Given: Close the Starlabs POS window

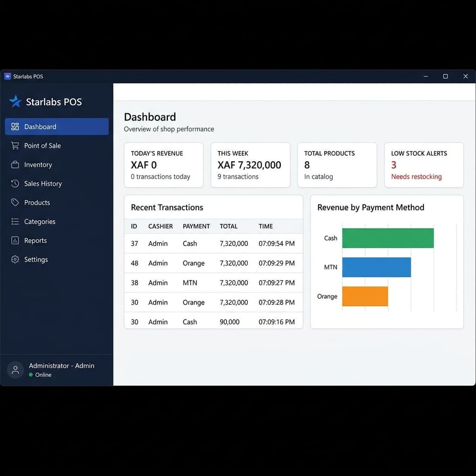Looking at the screenshot, I should pos(465,76).
